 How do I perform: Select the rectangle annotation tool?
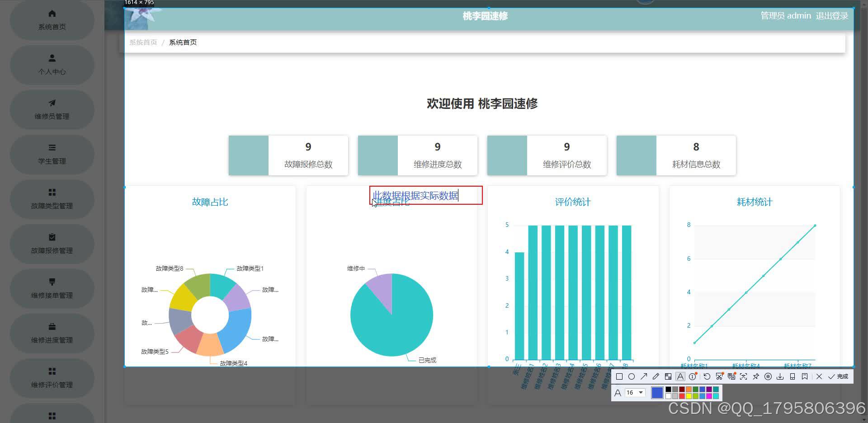(x=619, y=376)
